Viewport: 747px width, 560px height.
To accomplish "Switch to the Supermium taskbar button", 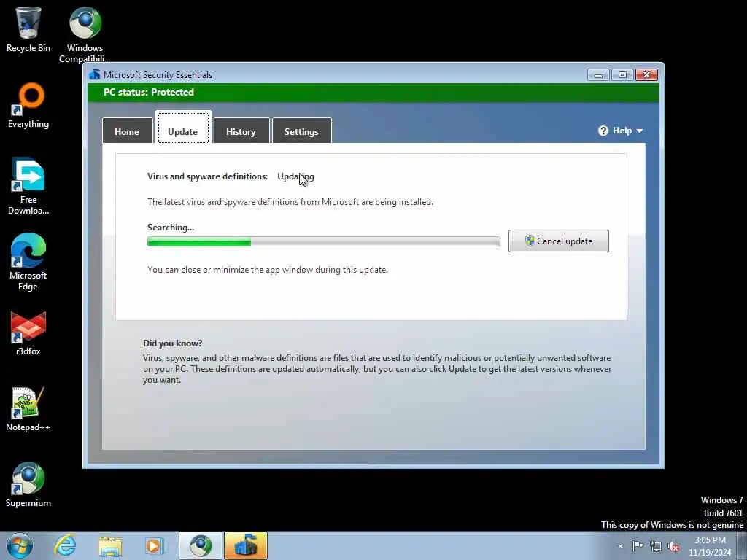I will pos(200,545).
